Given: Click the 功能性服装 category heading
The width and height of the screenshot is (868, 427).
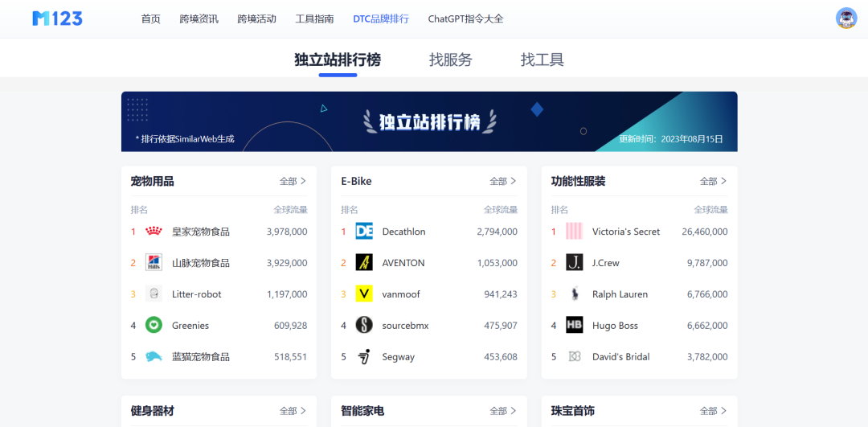Looking at the screenshot, I should pyautogui.click(x=579, y=181).
